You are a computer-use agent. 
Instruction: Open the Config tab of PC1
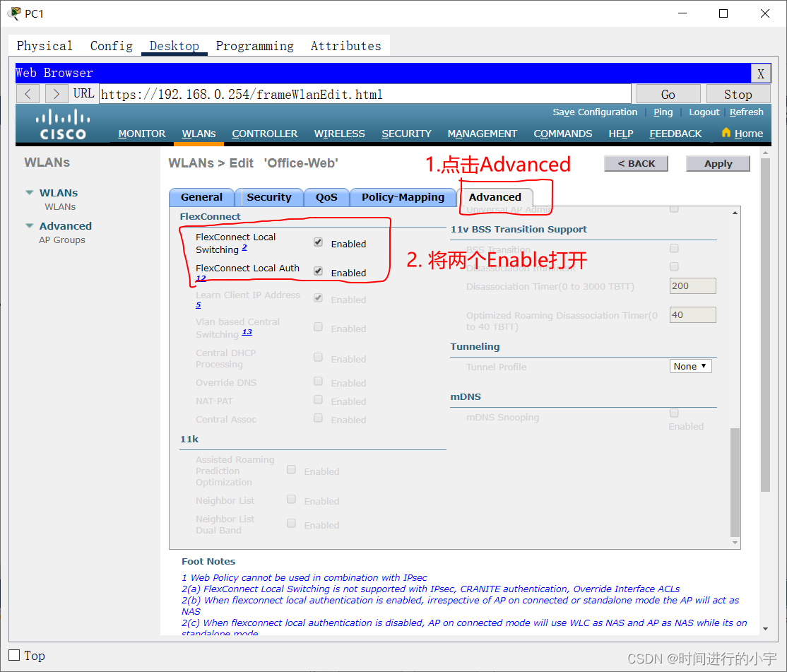pyautogui.click(x=111, y=46)
